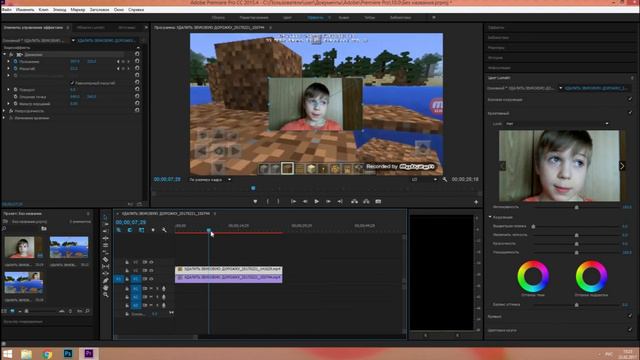
Task: Open the Клип menu
Action: coord(43,9)
